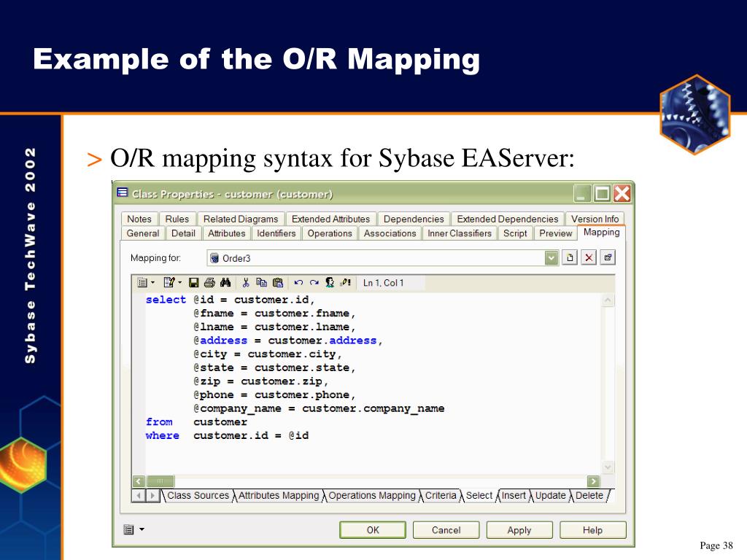Open the Notes tab
This screenshot has width=747, height=560.
pyautogui.click(x=139, y=219)
